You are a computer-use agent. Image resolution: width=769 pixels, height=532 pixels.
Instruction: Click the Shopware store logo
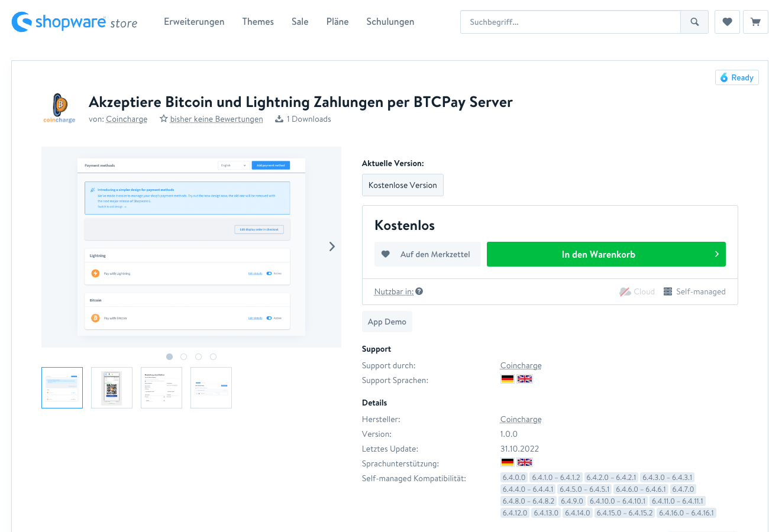tap(75, 22)
